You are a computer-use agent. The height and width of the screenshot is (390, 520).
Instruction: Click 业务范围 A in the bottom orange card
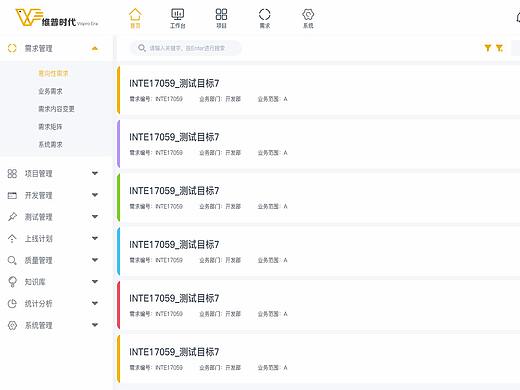pos(272,368)
